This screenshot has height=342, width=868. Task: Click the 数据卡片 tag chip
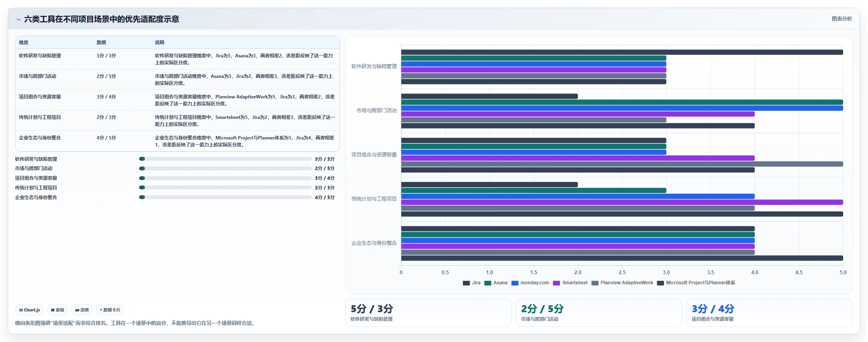coord(110,310)
